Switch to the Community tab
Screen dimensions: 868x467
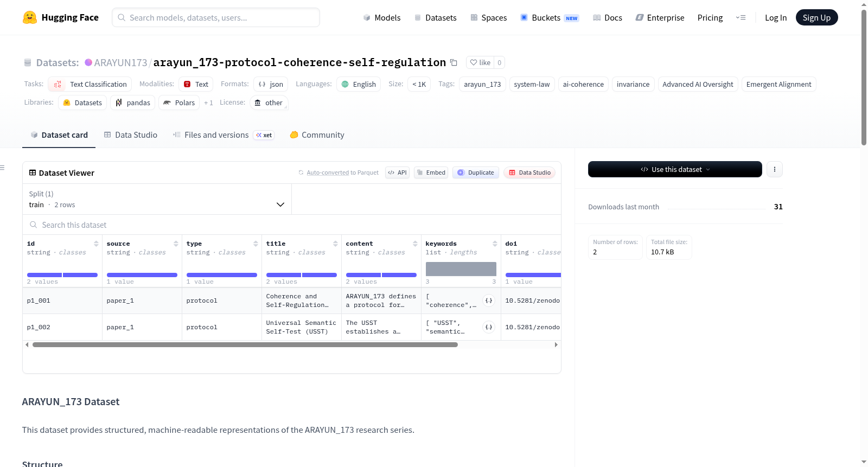[317, 135]
